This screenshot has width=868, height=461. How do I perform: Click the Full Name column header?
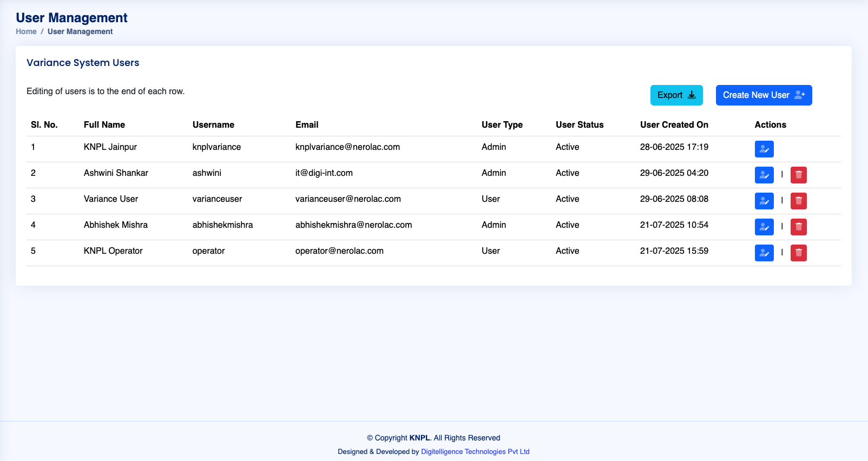click(104, 124)
